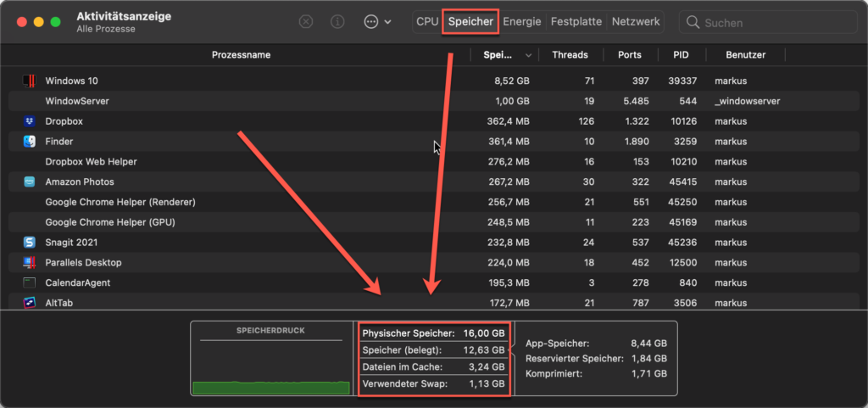The image size is (868, 408).
Task: Click the 126 threads value
Action: point(587,121)
